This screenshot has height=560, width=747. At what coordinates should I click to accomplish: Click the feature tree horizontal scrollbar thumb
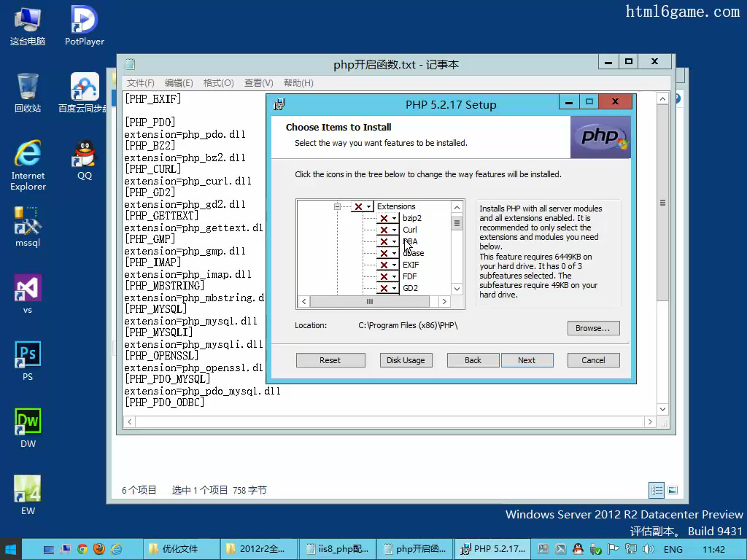click(x=369, y=301)
